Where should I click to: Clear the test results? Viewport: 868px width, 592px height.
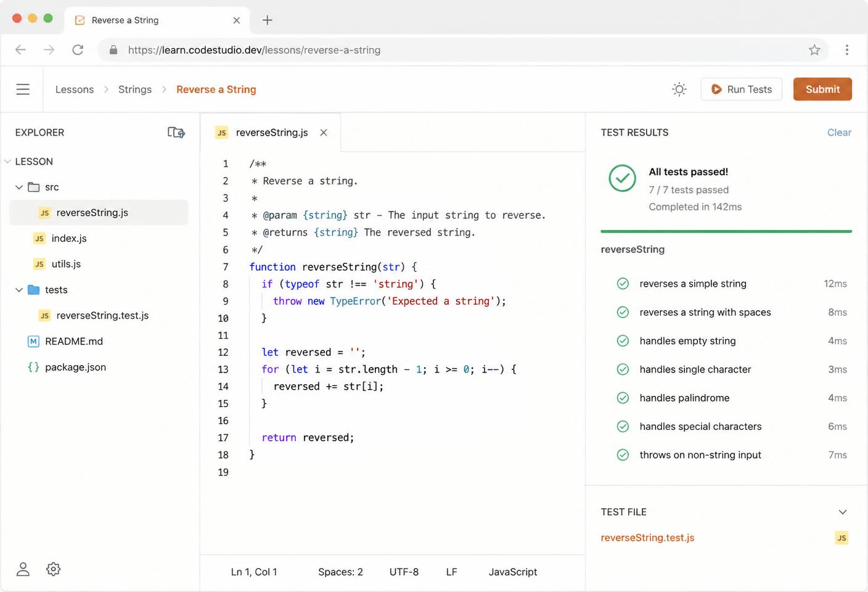[x=839, y=133]
